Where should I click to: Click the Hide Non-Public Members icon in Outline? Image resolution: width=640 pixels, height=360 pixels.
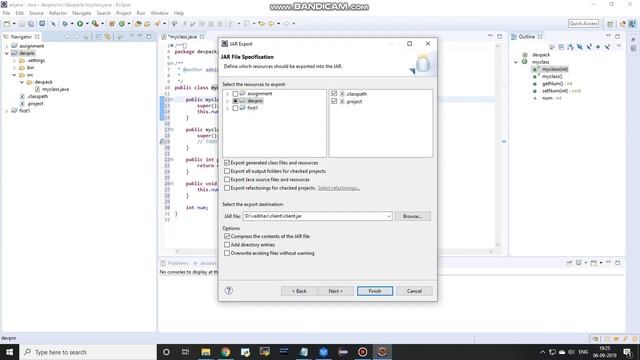point(598,47)
